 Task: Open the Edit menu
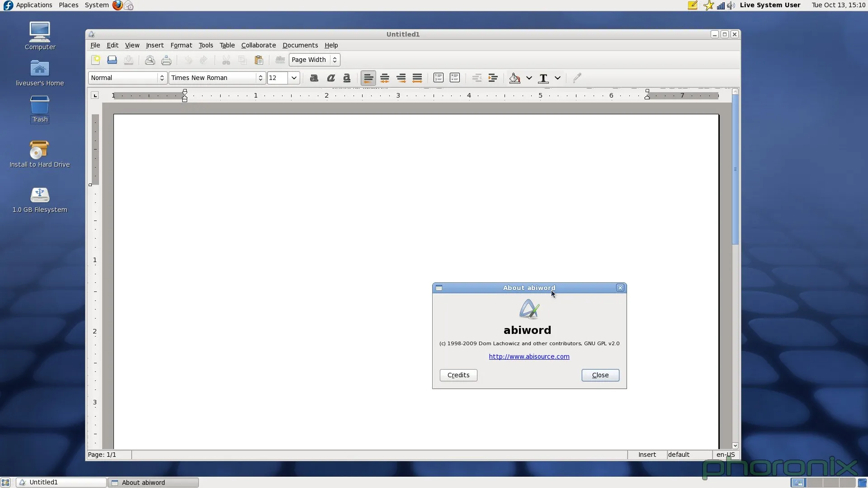point(112,45)
